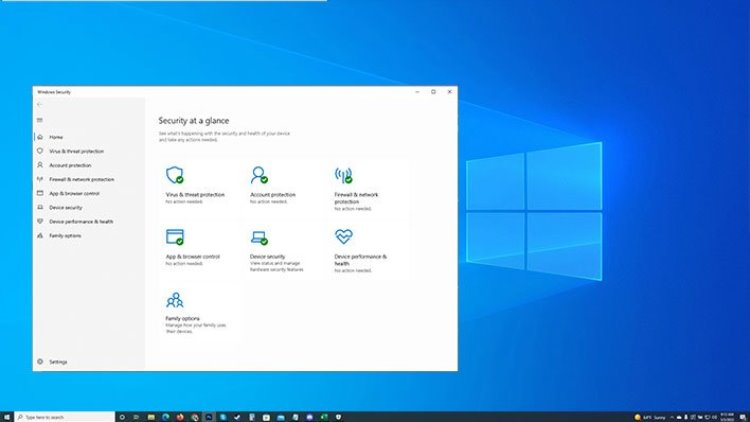This screenshot has height=422, width=750.
Task: Open the Virus & threat protection shield tile icon
Action: coord(175,175)
